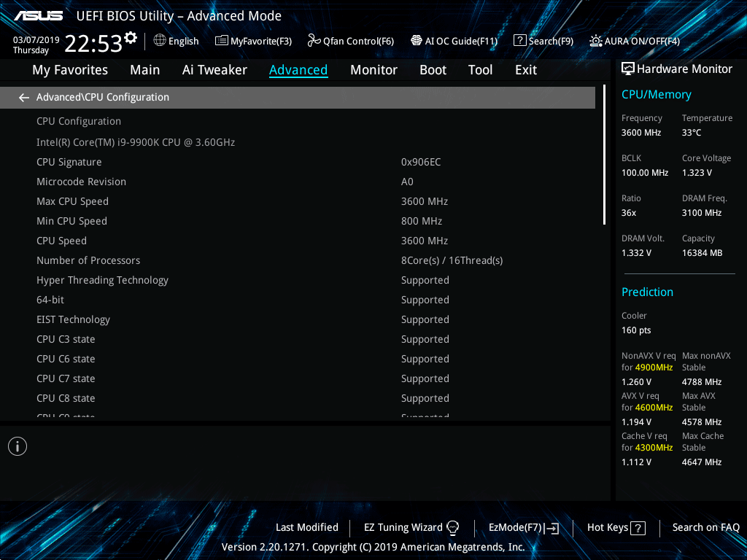The height and width of the screenshot is (560, 747).
Task: Open the MyFavorite list icon
Action: [x=221, y=41]
